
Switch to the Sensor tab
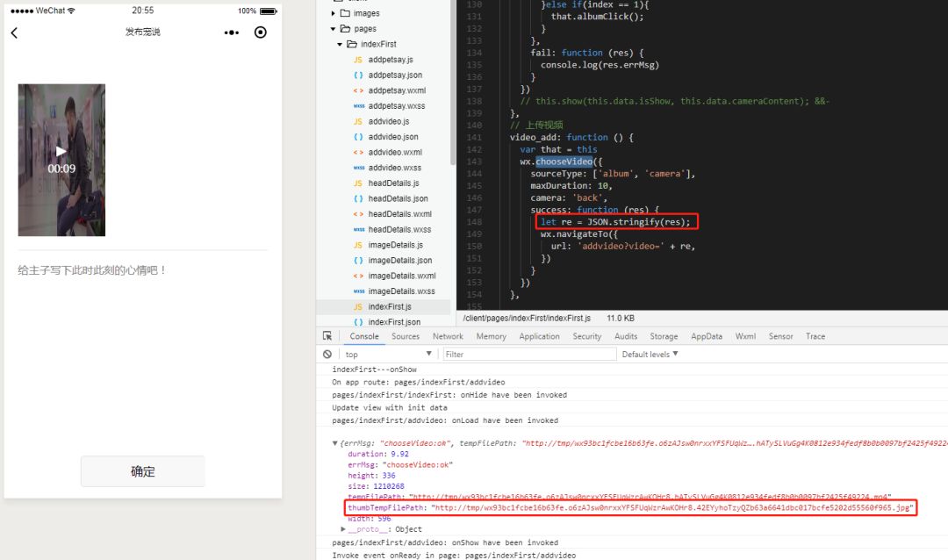click(x=780, y=336)
